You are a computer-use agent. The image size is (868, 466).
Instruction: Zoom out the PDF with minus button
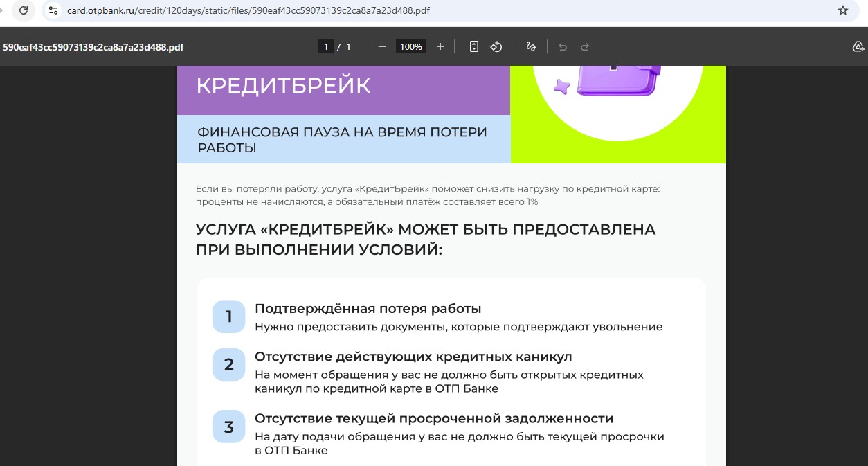click(x=381, y=46)
